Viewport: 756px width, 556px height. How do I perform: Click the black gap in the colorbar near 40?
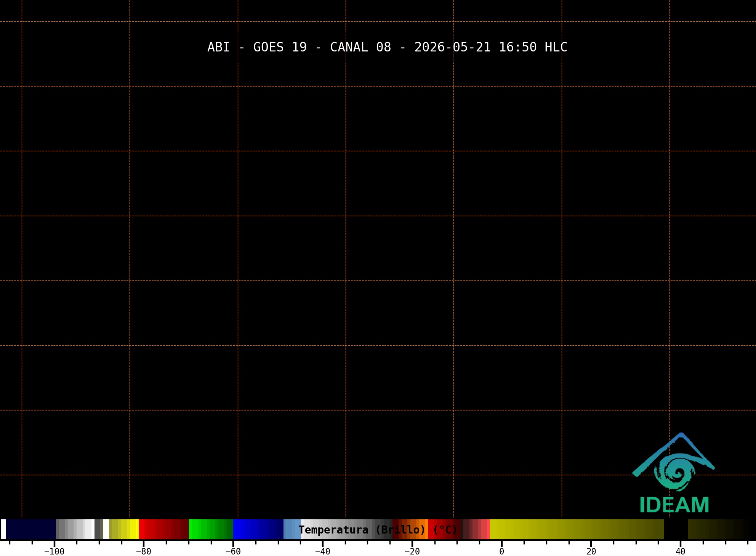click(x=676, y=529)
